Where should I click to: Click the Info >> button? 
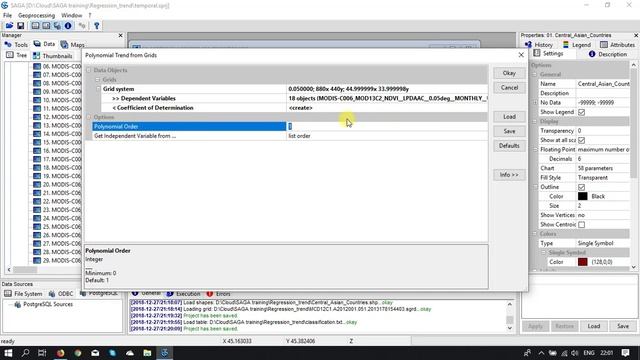tap(509, 175)
